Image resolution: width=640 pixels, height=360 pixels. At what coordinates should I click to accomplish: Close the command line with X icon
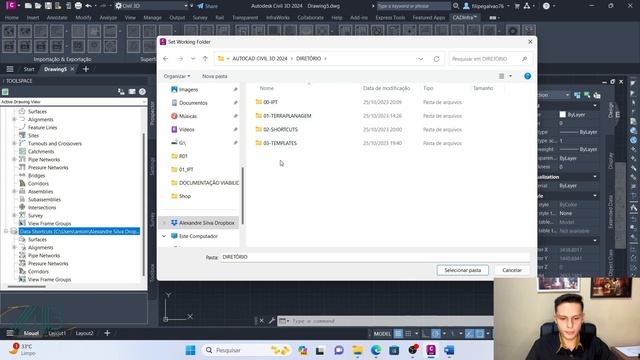coord(262,321)
